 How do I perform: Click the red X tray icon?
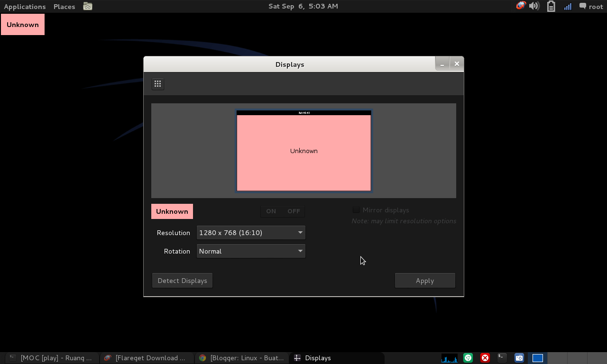click(x=485, y=358)
